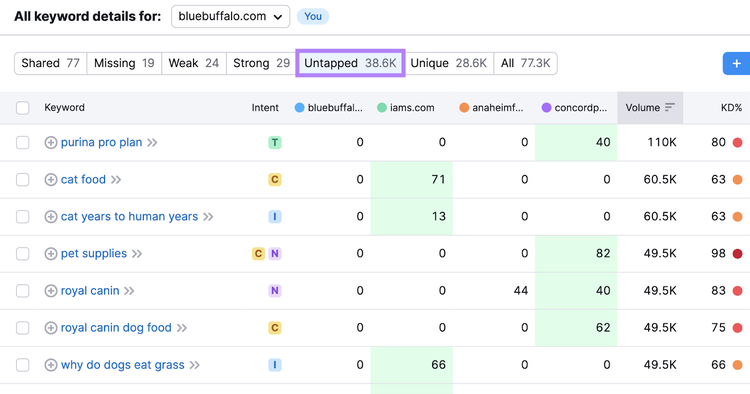The height and width of the screenshot is (394, 750).
Task: Check the why do dogs eat grass checkbox
Action: 22,365
